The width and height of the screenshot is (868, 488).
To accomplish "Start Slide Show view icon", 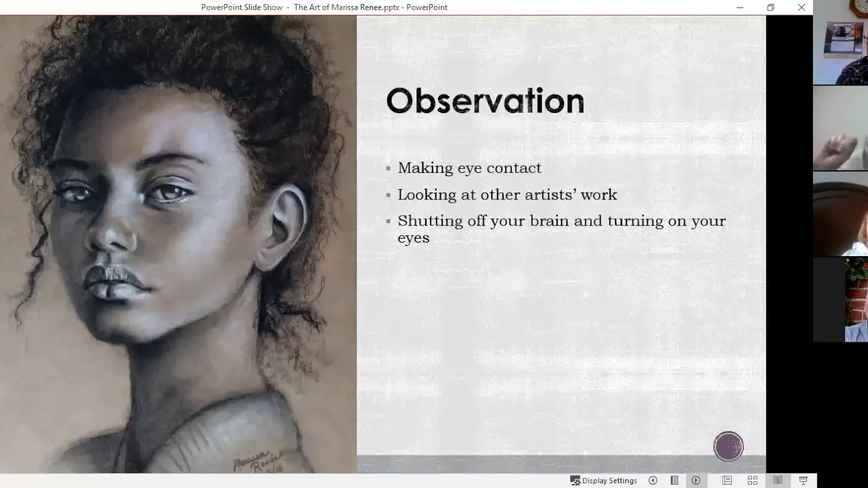I will tap(803, 481).
